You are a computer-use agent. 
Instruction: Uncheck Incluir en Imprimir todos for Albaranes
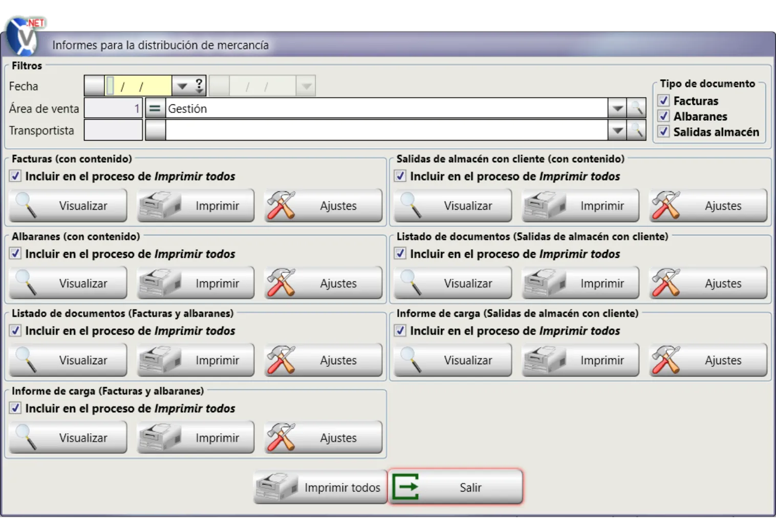[16, 254]
